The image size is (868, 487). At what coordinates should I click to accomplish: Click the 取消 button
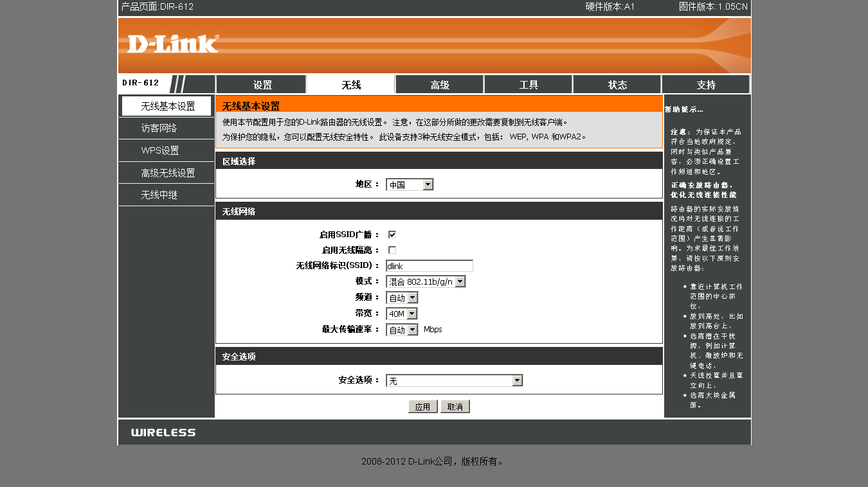coord(455,407)
